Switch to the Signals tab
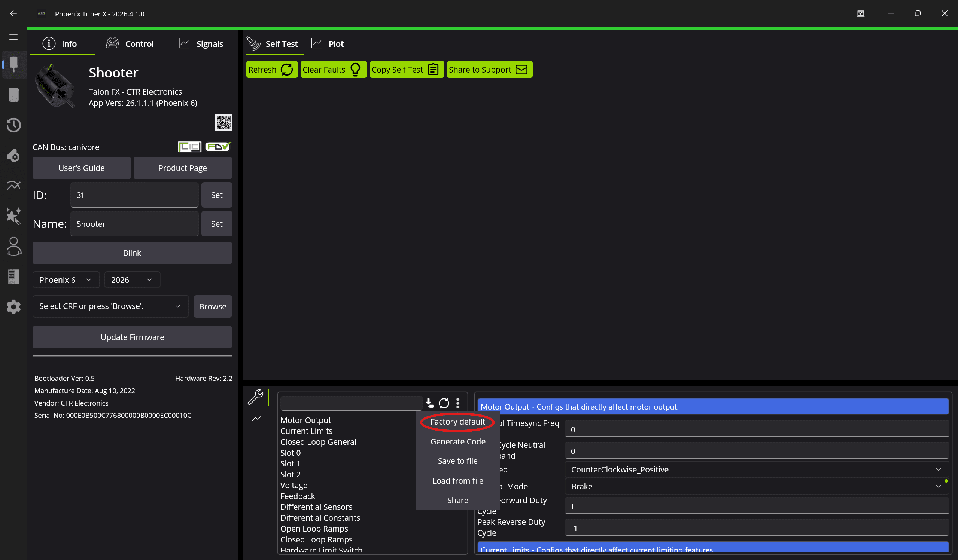This screenshot has width=958, height=560. [x=201, y=44]
